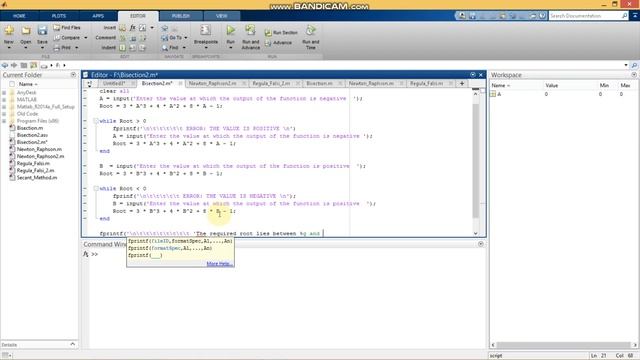
Task: Click the Open folder icon
Action: point(26,31)
